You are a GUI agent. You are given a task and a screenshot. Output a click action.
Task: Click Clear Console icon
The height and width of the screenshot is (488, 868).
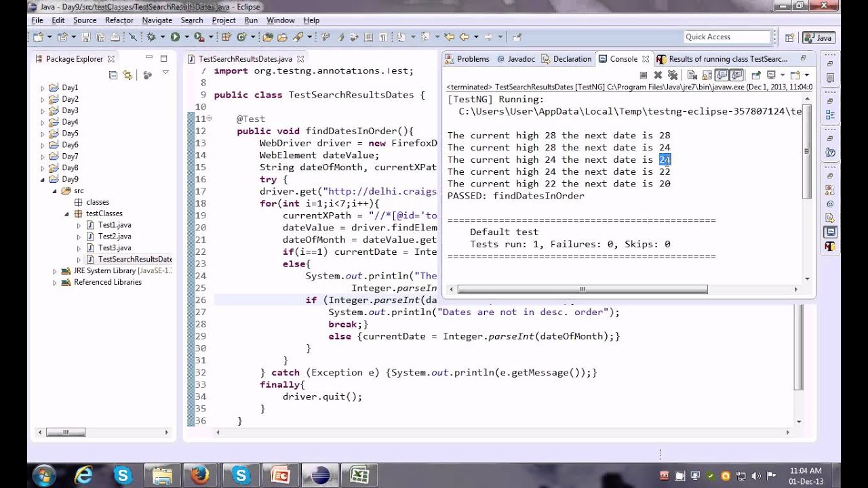click(692, 75)
